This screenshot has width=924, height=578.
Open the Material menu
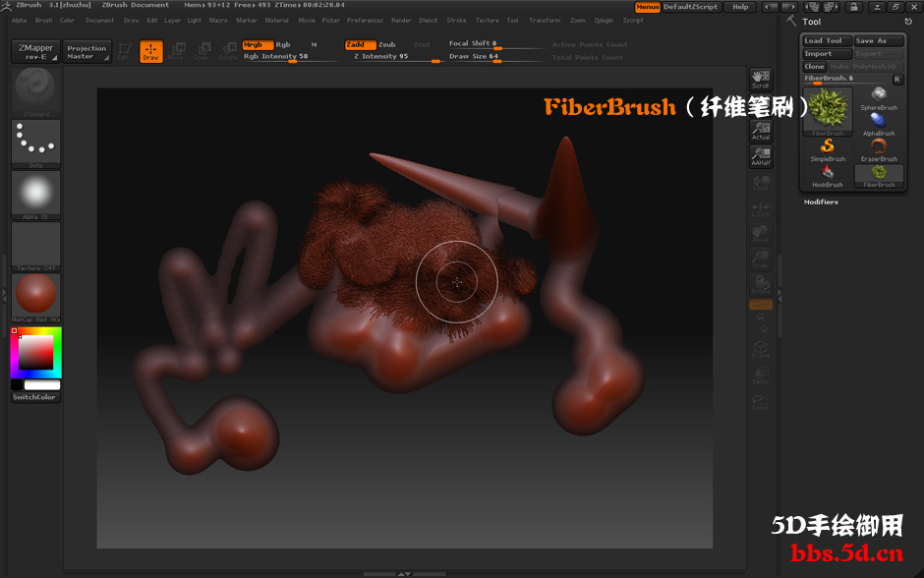[276, 20]
